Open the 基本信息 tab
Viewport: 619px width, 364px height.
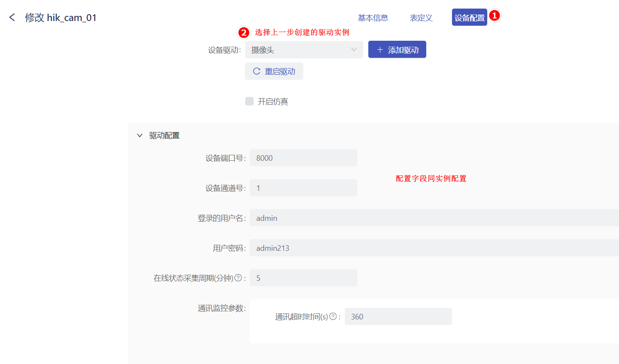[373, 18]
